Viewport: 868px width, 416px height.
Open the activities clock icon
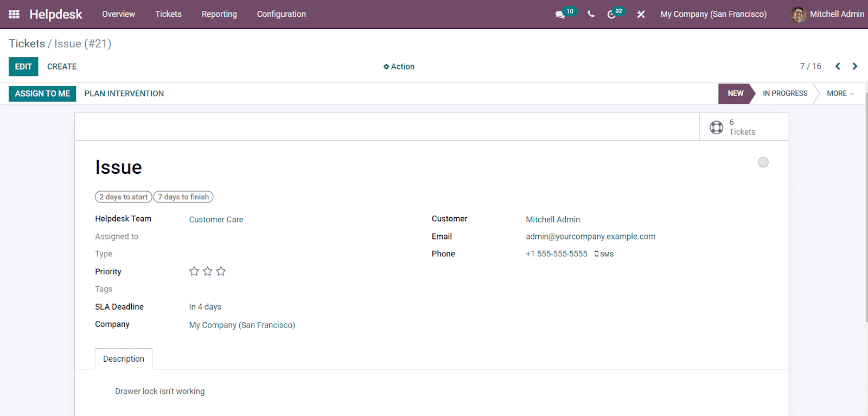point(611,15)
